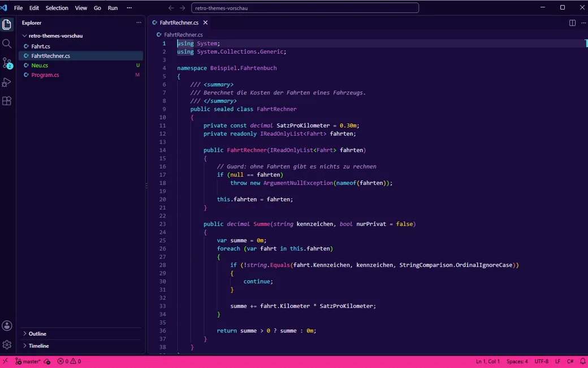Switch to the FahrtRechner.cs editor tab
Viewport: 588px width, 368px height.
(180, 23)
